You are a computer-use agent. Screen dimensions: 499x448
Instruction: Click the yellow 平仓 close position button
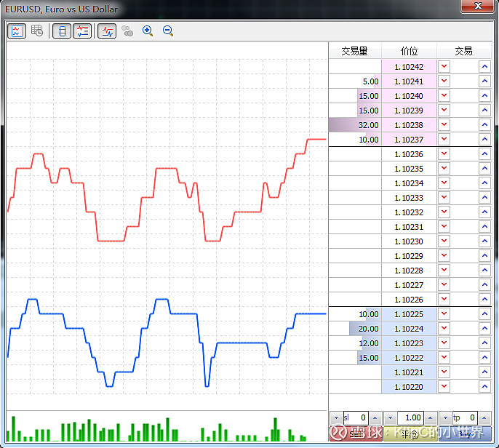point(410,434)
